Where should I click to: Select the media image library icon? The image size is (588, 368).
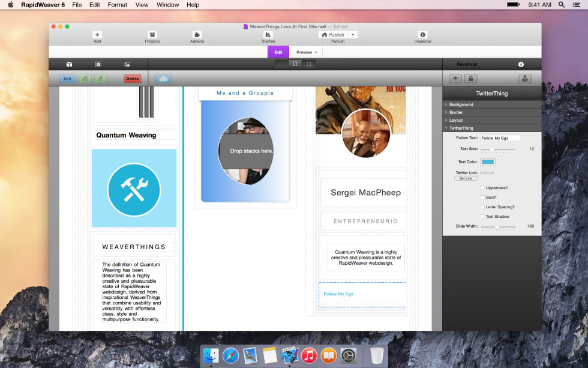click(127, 64)
